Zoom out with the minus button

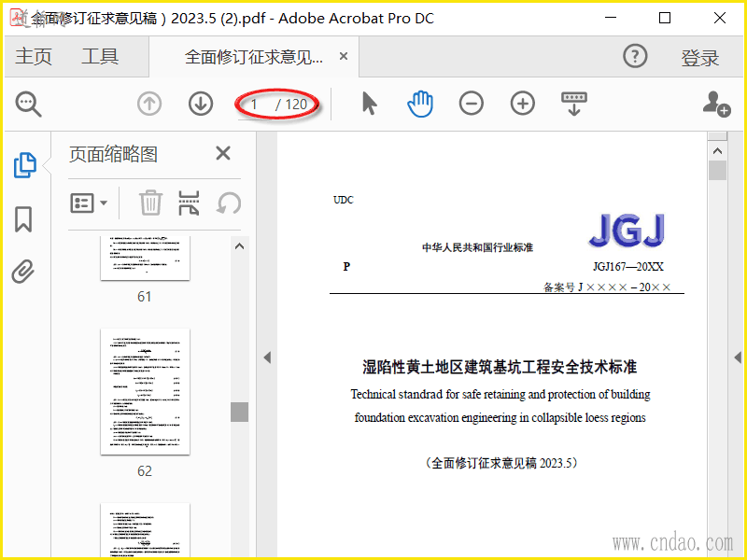pyautogui.click(x=472, y=104)
